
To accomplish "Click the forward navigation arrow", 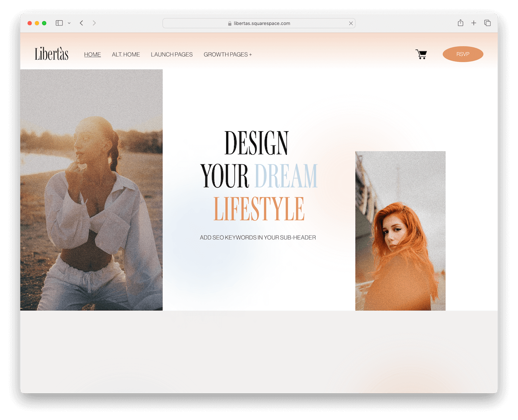I will pyautogui.click(x=94, y=22).
